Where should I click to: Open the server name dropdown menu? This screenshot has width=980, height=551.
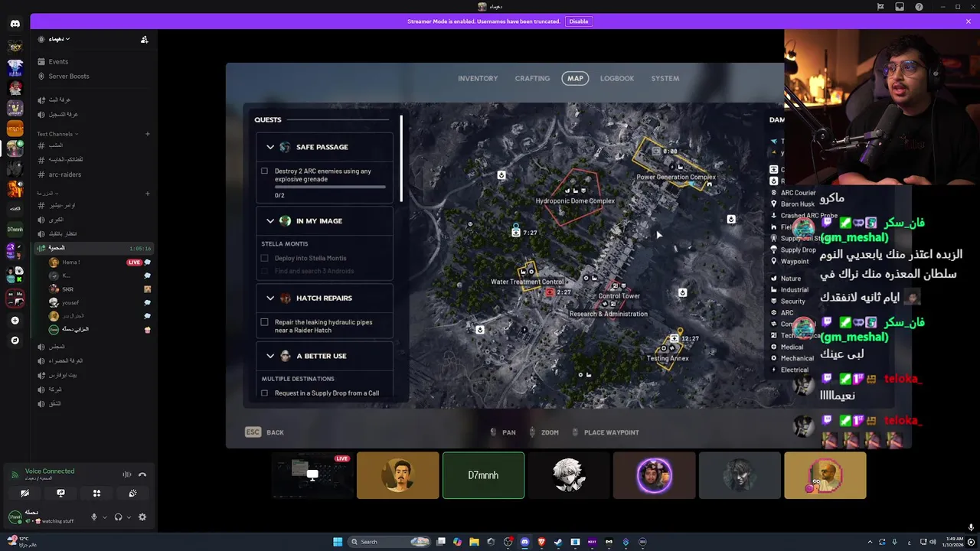point(60,39)
